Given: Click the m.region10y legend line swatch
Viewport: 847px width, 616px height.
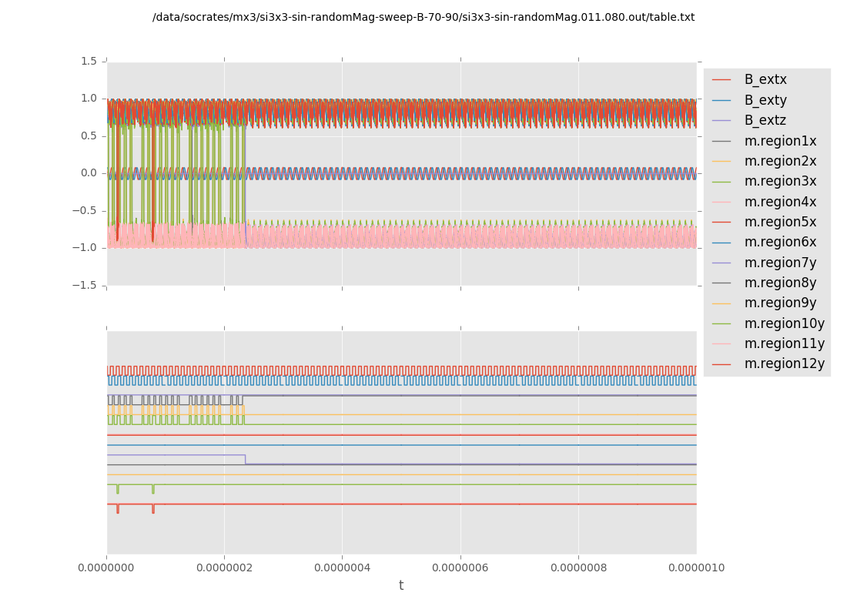Looking at the screenshot, I should click(721, 323).
